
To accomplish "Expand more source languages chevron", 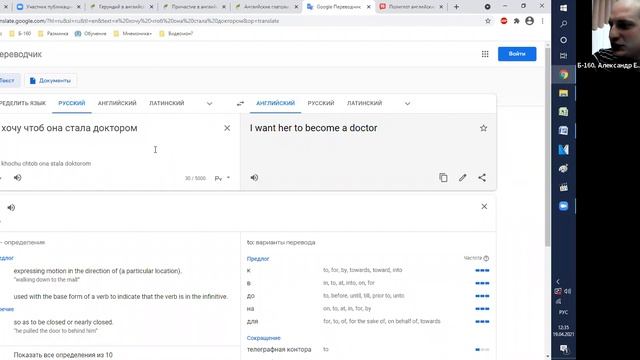I will point(209,104).
